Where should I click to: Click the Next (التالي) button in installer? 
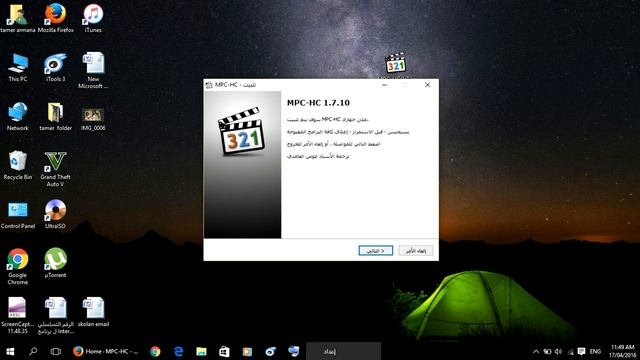pos(376,251)
